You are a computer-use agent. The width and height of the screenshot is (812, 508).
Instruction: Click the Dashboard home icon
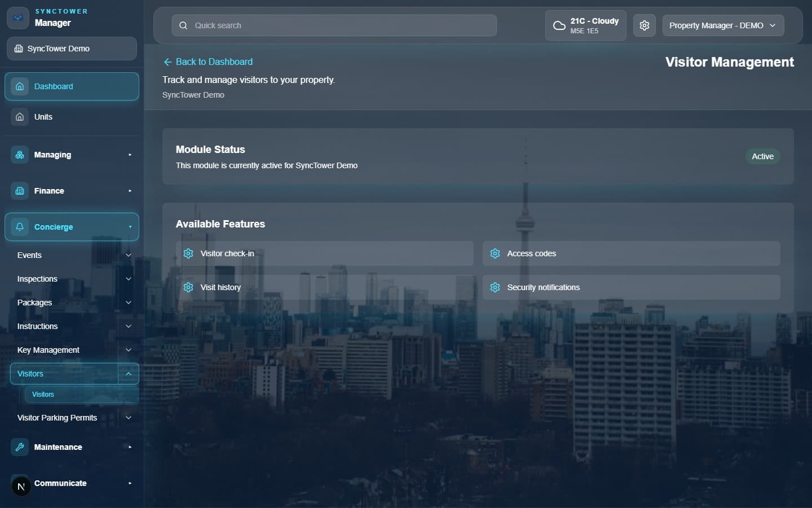click(x=20, y=86)
